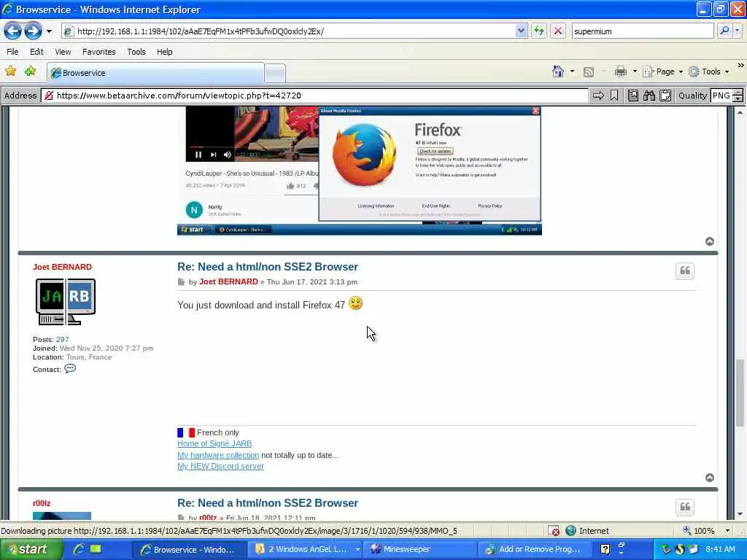Open the Edit menu
This screenshot has width=747, height=560.
36,52
